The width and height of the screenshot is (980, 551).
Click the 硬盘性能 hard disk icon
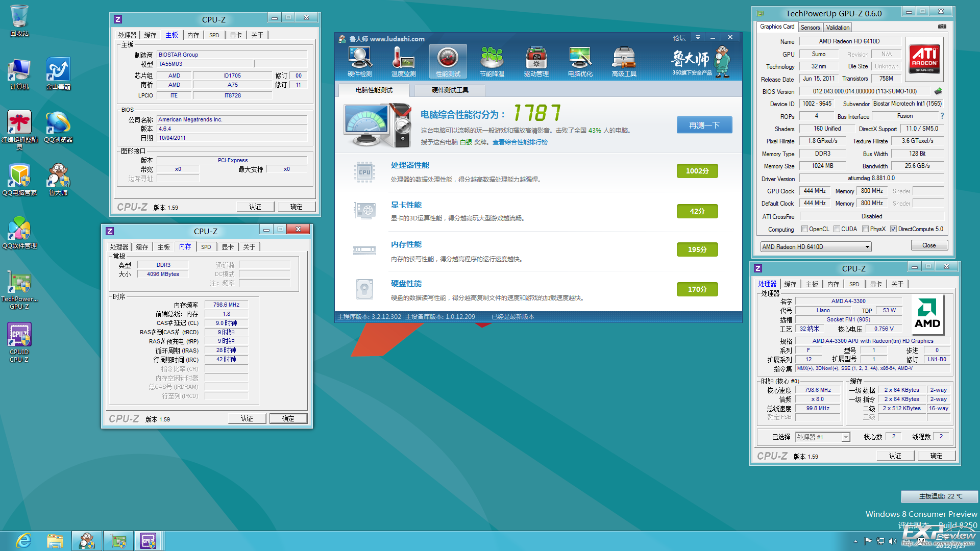tap(364, 289)
